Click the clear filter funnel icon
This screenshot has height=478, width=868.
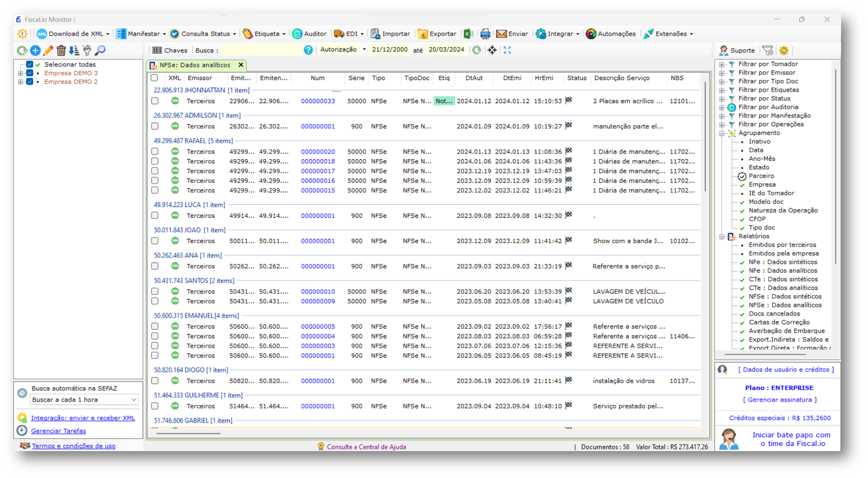pos(768,50)
